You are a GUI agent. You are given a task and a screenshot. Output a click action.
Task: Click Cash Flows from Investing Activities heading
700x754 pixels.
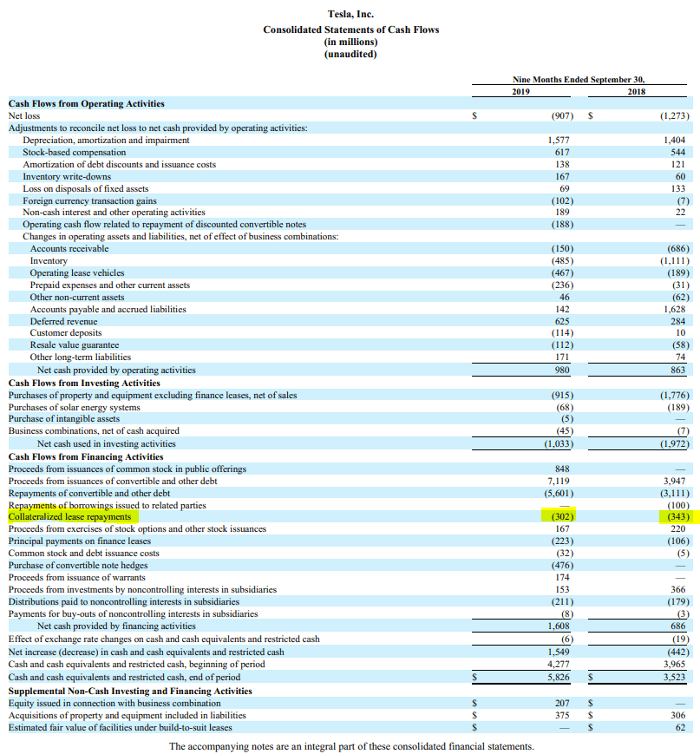coord(84,383)
